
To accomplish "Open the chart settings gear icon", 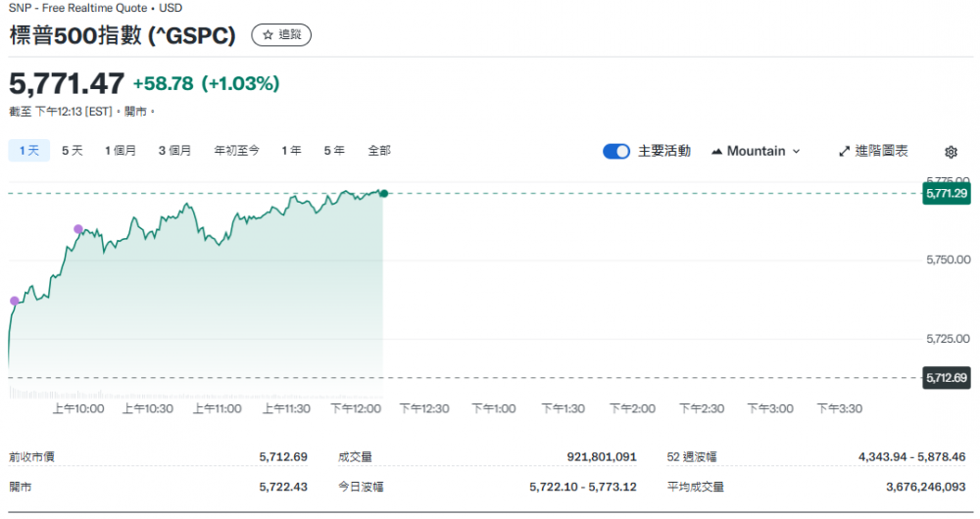I will (x=951, y=152).
